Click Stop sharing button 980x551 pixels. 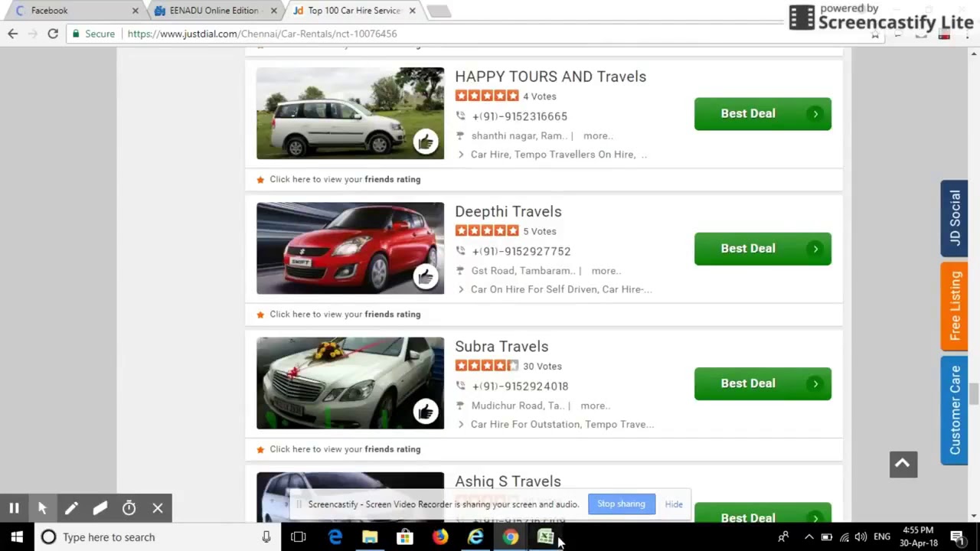coord(621,504)
